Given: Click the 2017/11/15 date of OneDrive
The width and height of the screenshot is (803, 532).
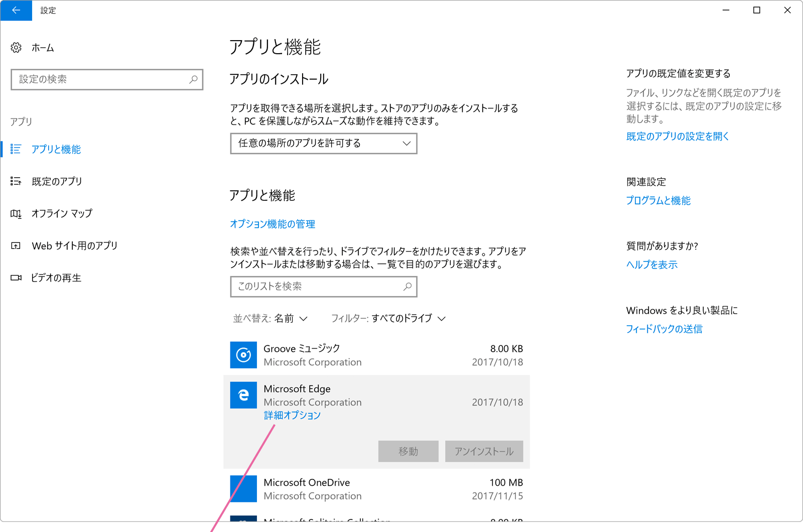Looking at the screenshot, I should [x=497, y=496].
